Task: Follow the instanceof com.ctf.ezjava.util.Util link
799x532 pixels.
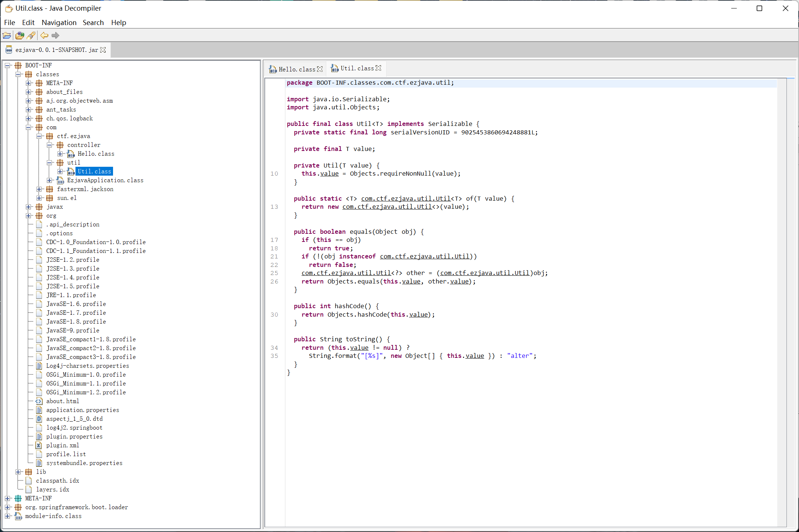Action: point(425,257)
